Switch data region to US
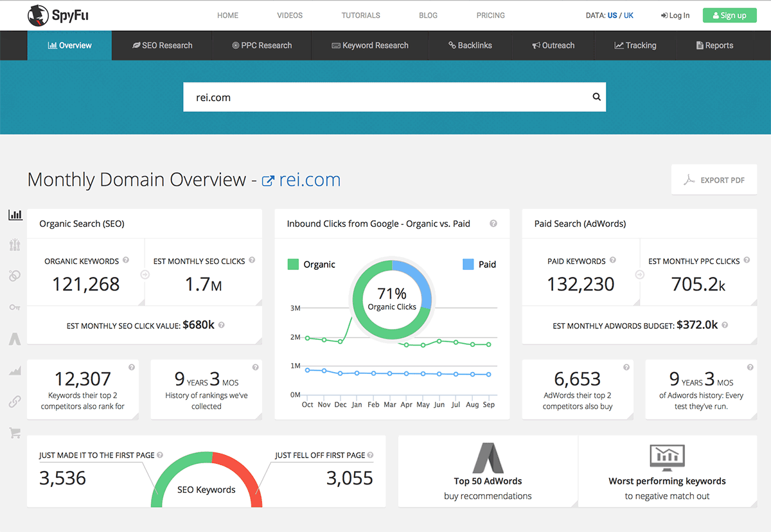Image resolution: width=771 pixels, height=532 pixels. pos(612,15)
